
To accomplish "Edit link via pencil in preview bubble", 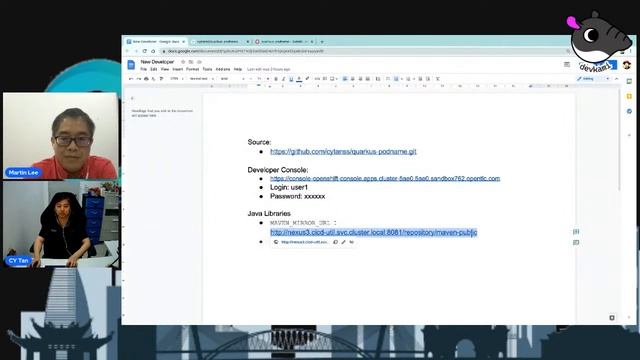I will [344, 242].
